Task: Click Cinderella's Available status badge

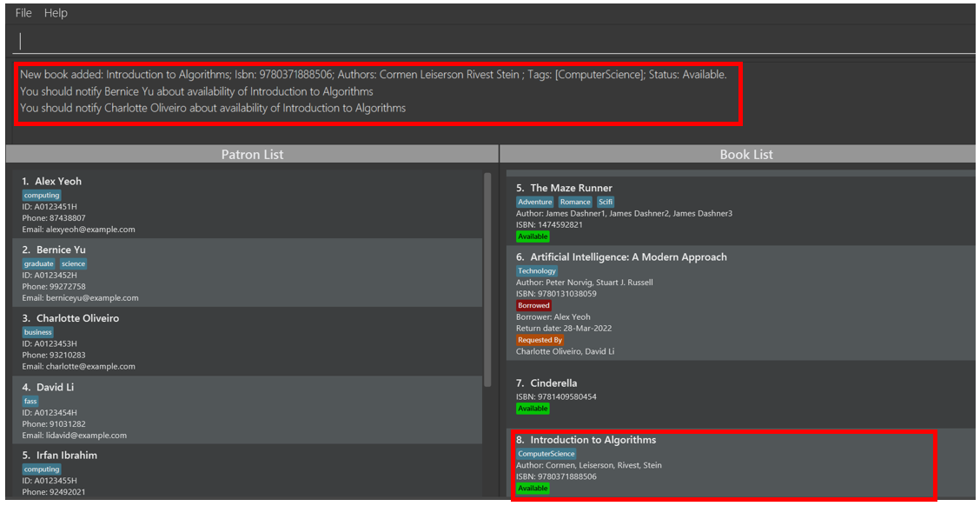Action: pyautogui.click(x=533, y=409)
